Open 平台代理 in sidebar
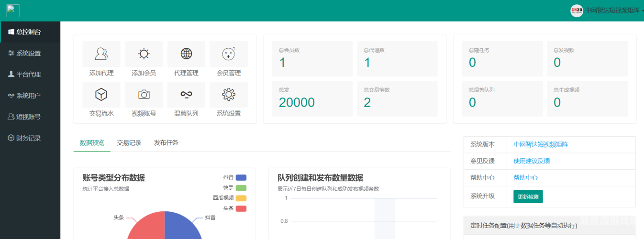Screen dimensions: 644x239 (30, 74)
